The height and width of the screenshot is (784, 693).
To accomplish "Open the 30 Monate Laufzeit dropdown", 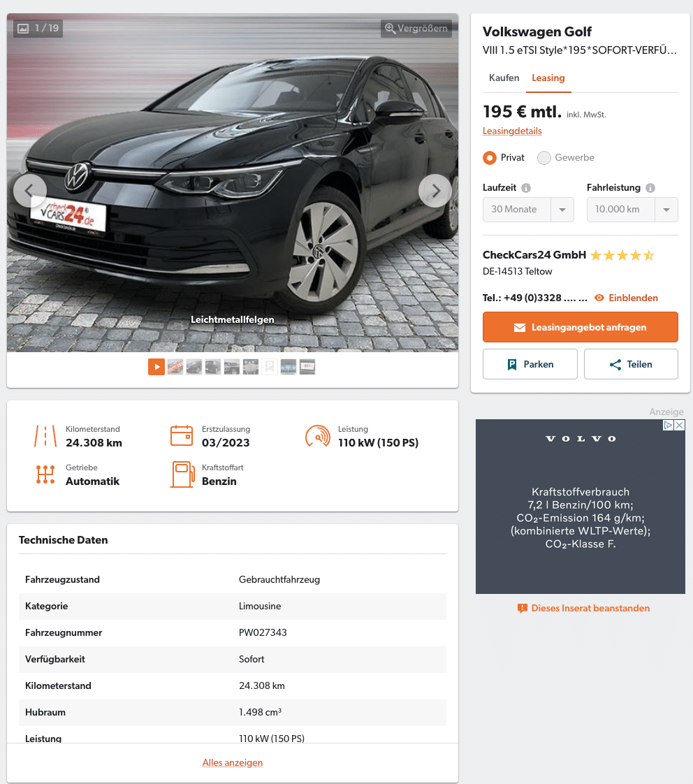I will coord(528,210).
